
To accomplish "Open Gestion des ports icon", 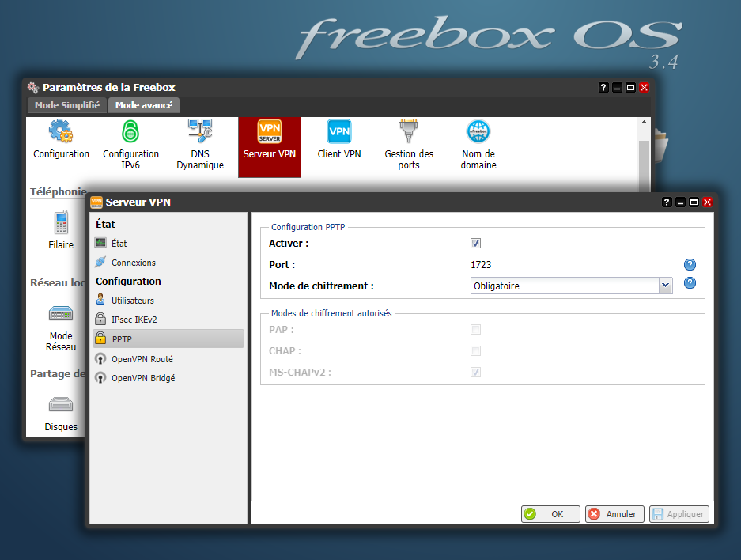I will (408, 131).
